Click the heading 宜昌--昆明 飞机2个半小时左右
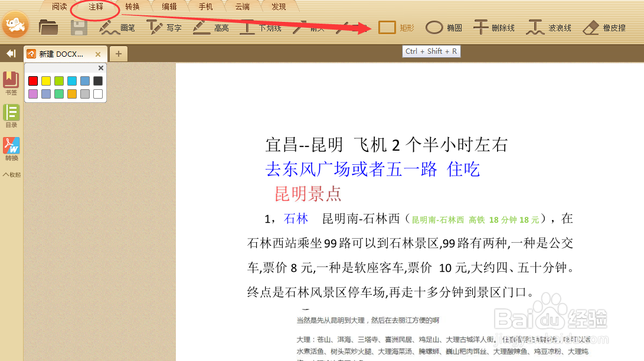 [x=387, y=145]
